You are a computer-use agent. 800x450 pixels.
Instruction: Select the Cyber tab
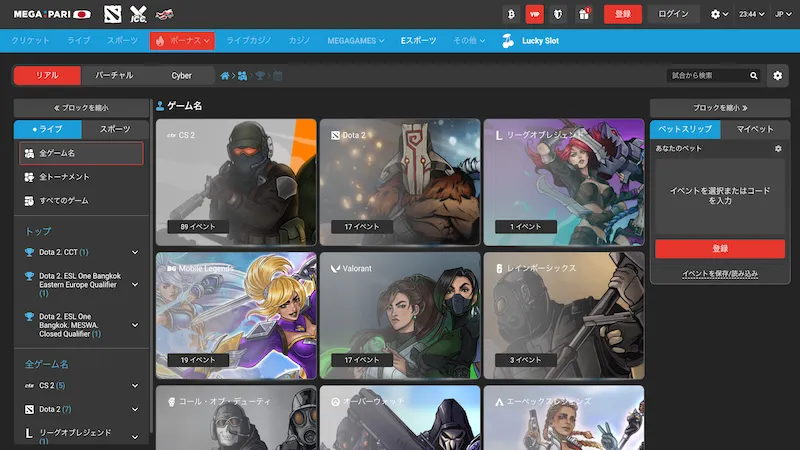[x=181, y=76]
